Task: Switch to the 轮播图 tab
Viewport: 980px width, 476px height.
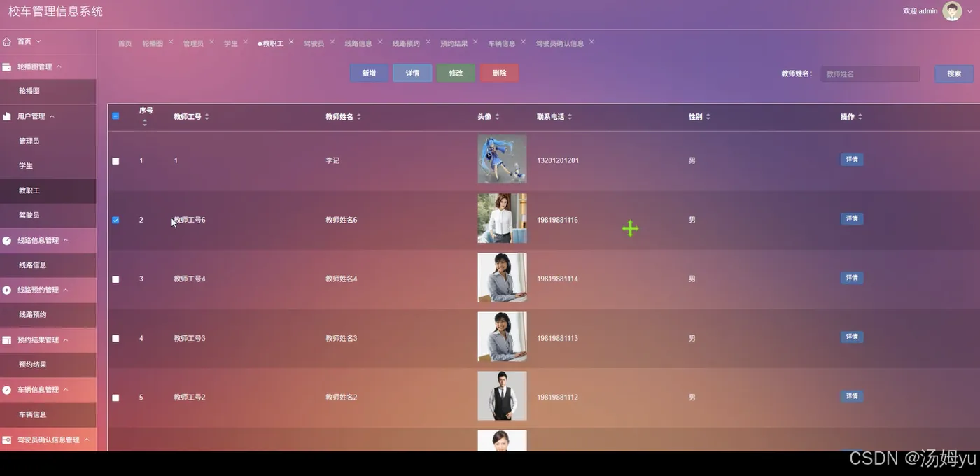Action: point(153,43)
